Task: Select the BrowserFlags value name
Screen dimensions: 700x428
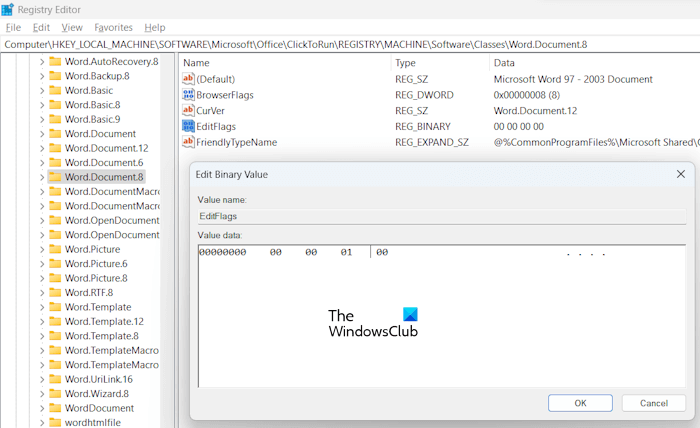Action: [x=225, y=95]
